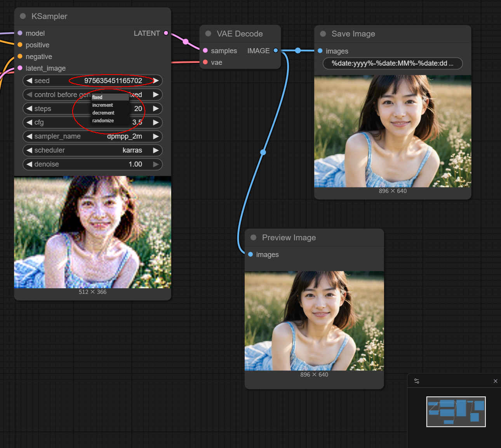
Task: Select randomize from the control dropdown list
Action: [x=103, y=121]
